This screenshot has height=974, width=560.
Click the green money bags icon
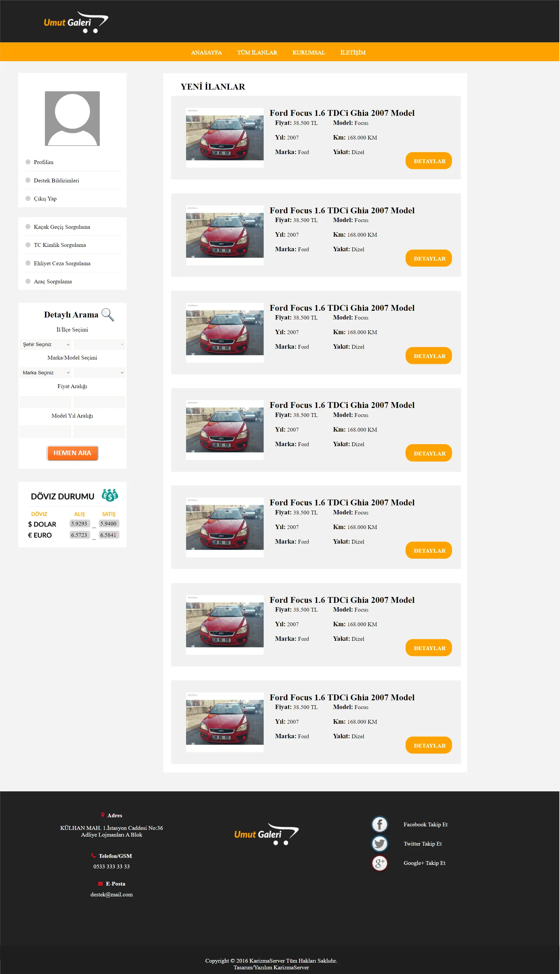(x=110, y=495)
